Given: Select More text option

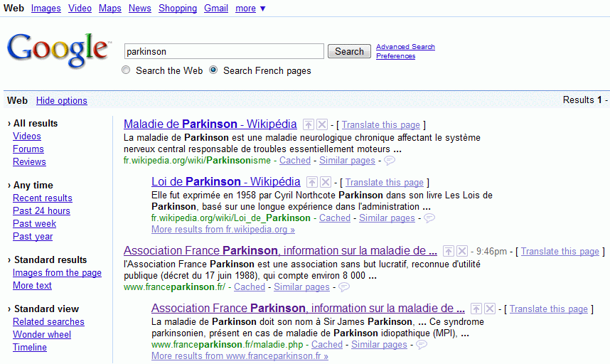Looking at the screenshot, I should [32, 286].
